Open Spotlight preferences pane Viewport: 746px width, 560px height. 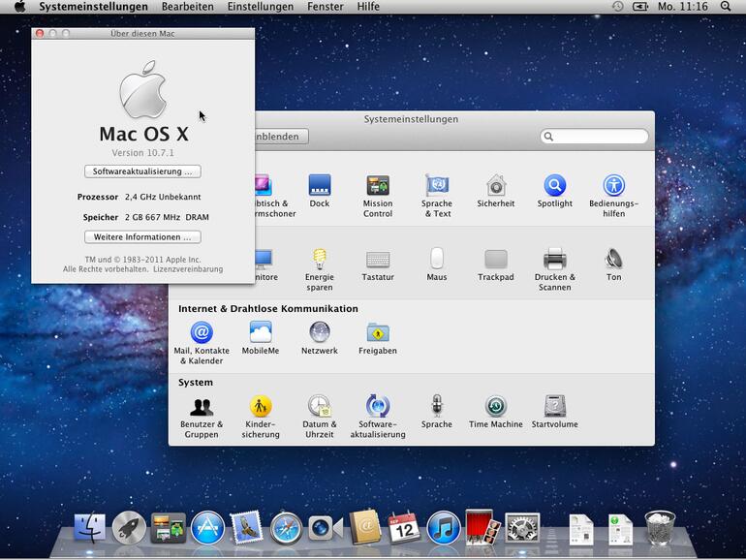tap(554, 186)
